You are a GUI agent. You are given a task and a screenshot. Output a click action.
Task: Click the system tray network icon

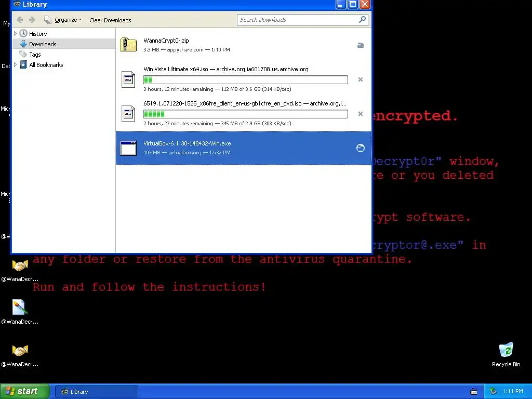pos(493,392)
